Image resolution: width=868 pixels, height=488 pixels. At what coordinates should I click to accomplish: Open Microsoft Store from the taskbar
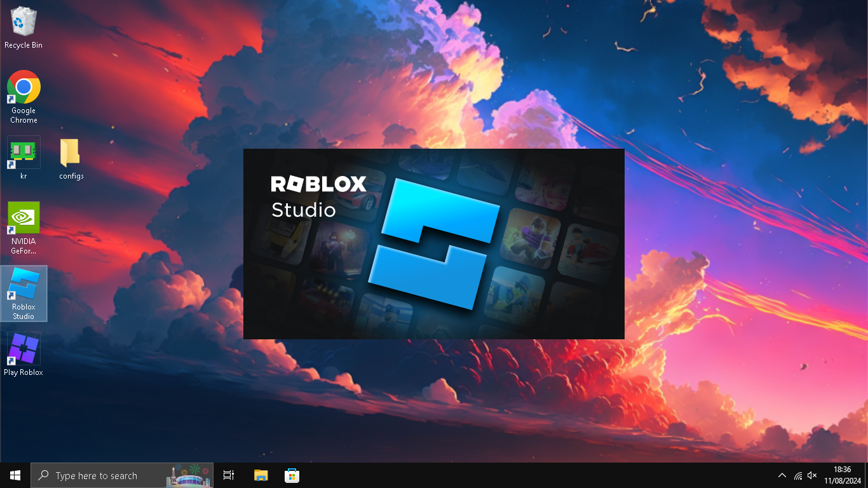[x=292, y=475]
